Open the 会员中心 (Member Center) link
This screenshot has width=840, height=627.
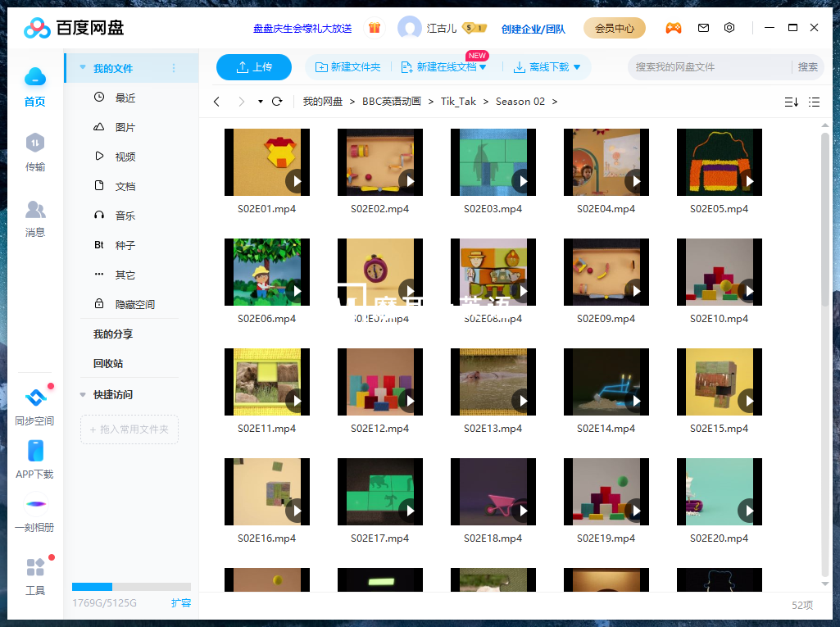614,27
